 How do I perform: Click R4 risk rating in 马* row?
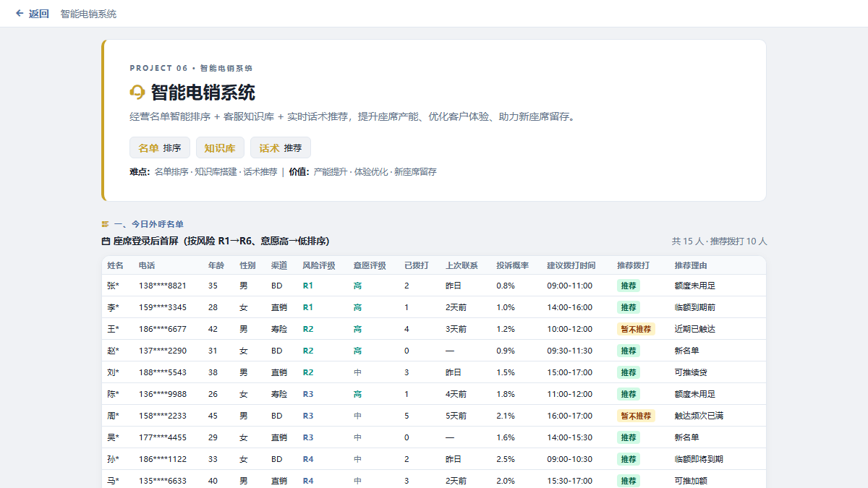pos(308,481)
